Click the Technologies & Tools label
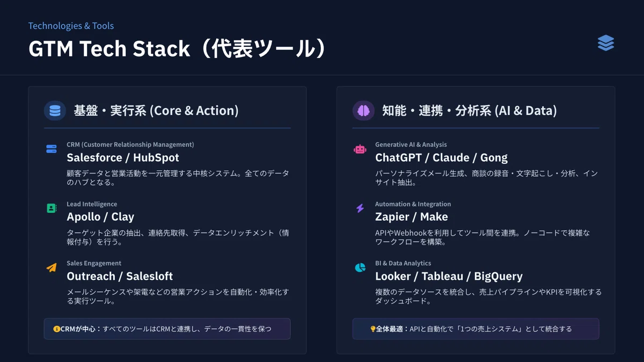 click(71, 26)
